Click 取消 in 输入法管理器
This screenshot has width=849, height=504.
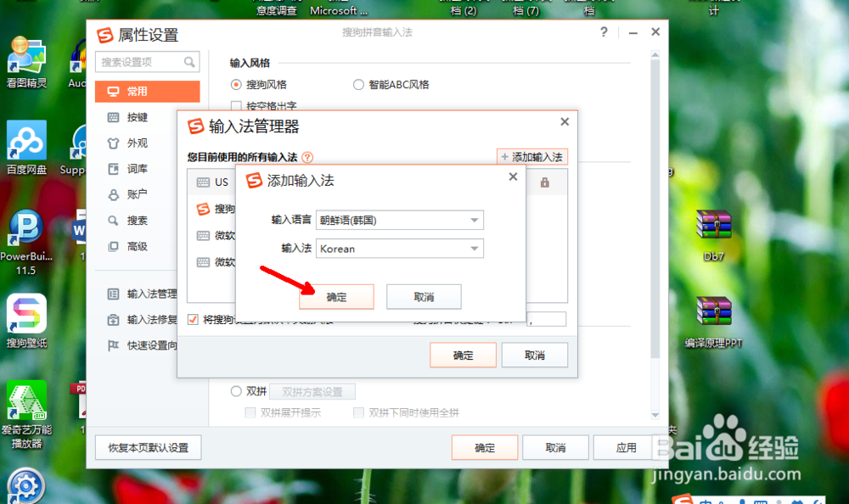(534, 356)
